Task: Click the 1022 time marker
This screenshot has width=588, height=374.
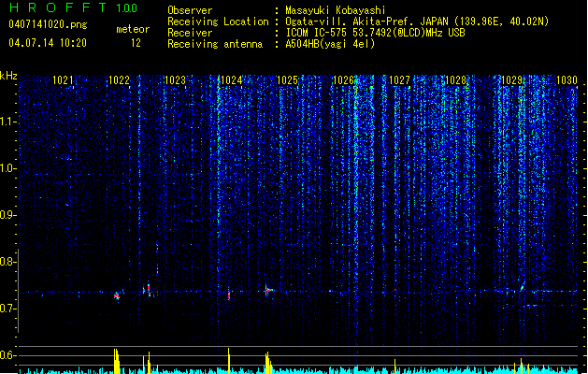Action: [x=119, y=80]
